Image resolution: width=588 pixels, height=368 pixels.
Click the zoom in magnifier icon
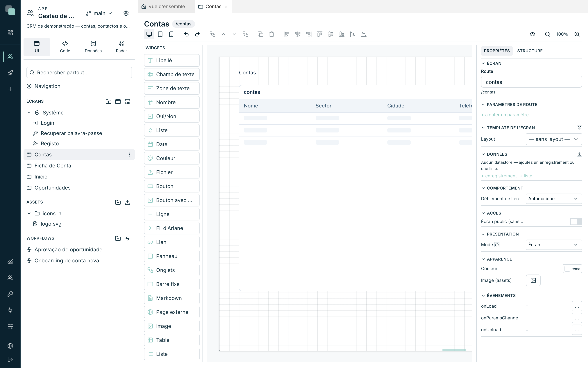[577, 34]
